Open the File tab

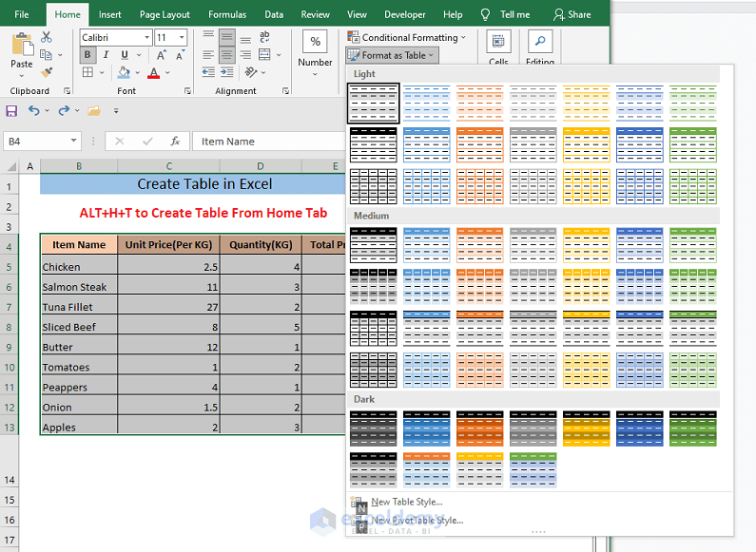tap(22, 14)
